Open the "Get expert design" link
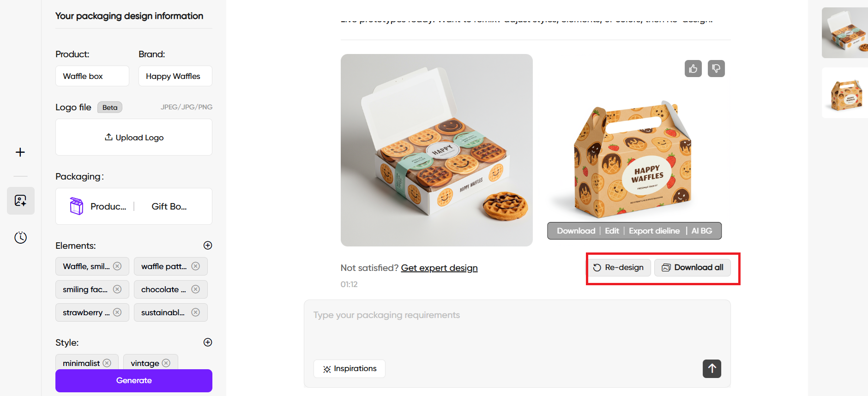Image resolution: width=868 pixels, height=396 pixels. 439,268
